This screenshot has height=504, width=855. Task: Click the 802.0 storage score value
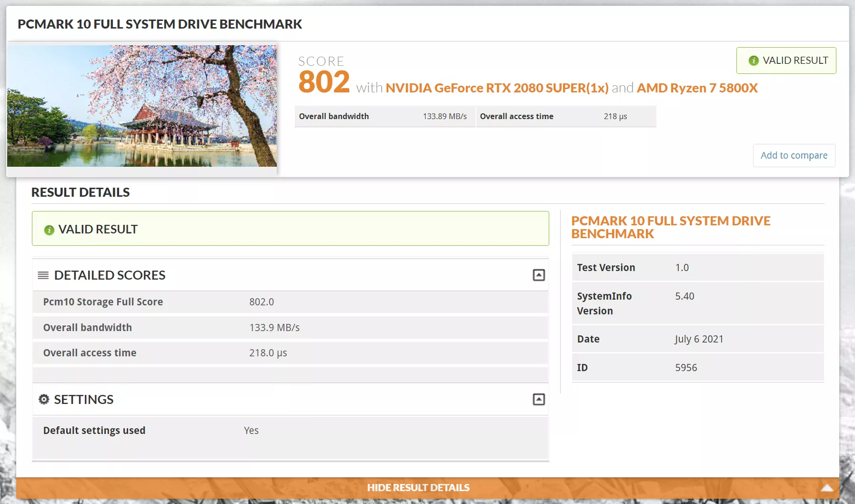click(262, 302)
